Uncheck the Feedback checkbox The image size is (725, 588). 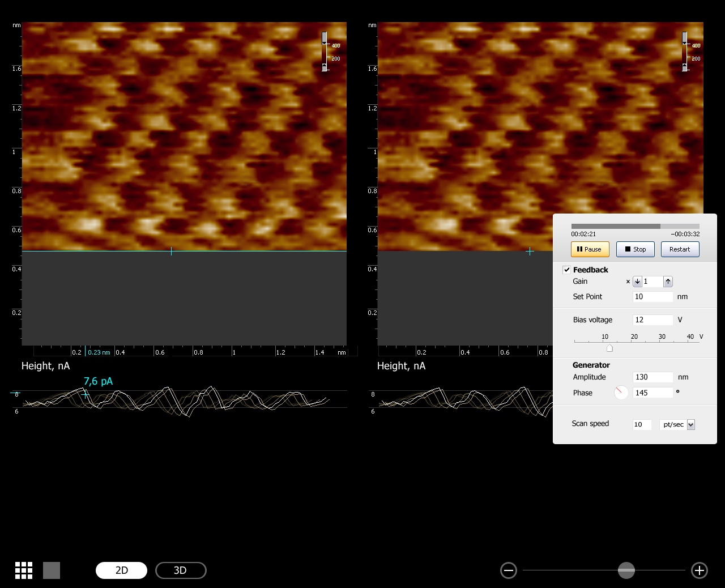tap(567, 270)
